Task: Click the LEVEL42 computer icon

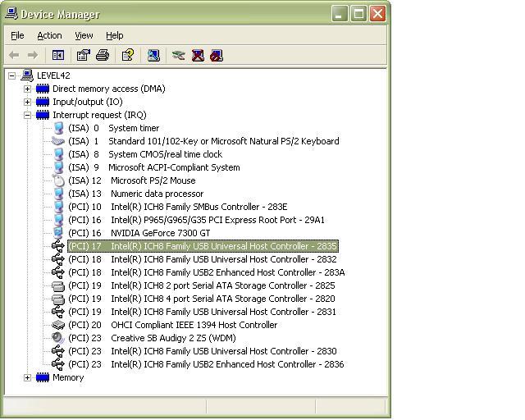Action: [27, 75]
